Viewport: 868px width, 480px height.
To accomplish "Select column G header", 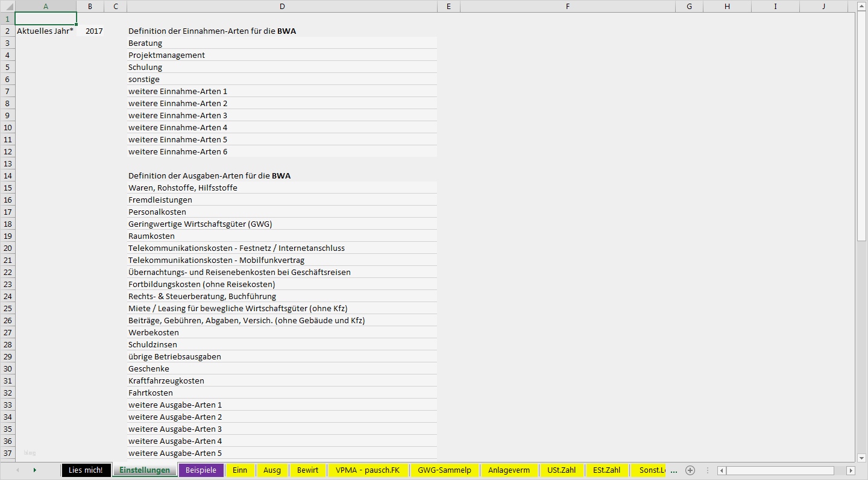I will [x=690, y=6].
